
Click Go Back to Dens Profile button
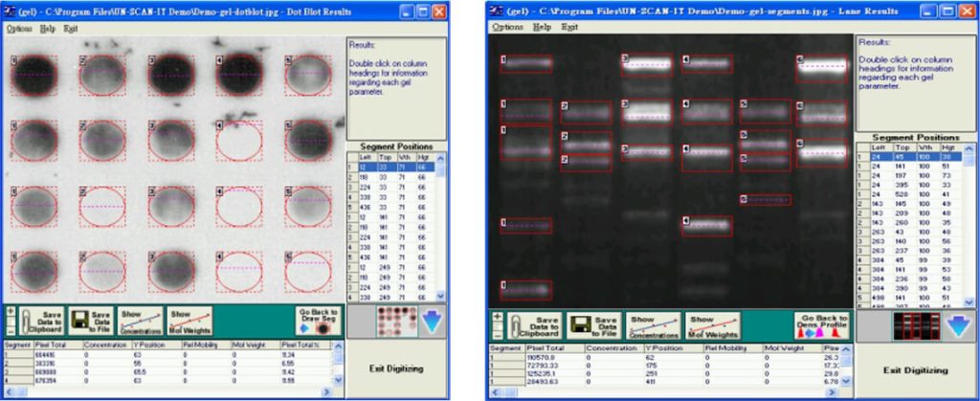[x=822, y=325]
